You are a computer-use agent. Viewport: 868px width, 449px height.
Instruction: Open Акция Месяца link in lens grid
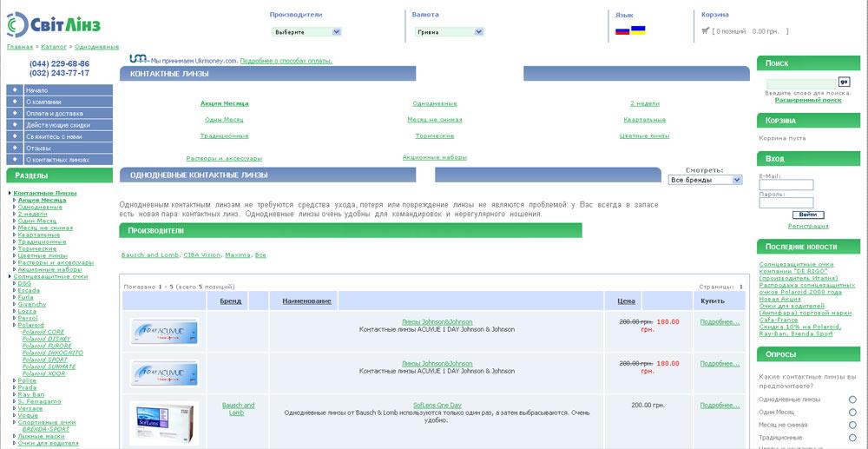[x=224, y=103]
